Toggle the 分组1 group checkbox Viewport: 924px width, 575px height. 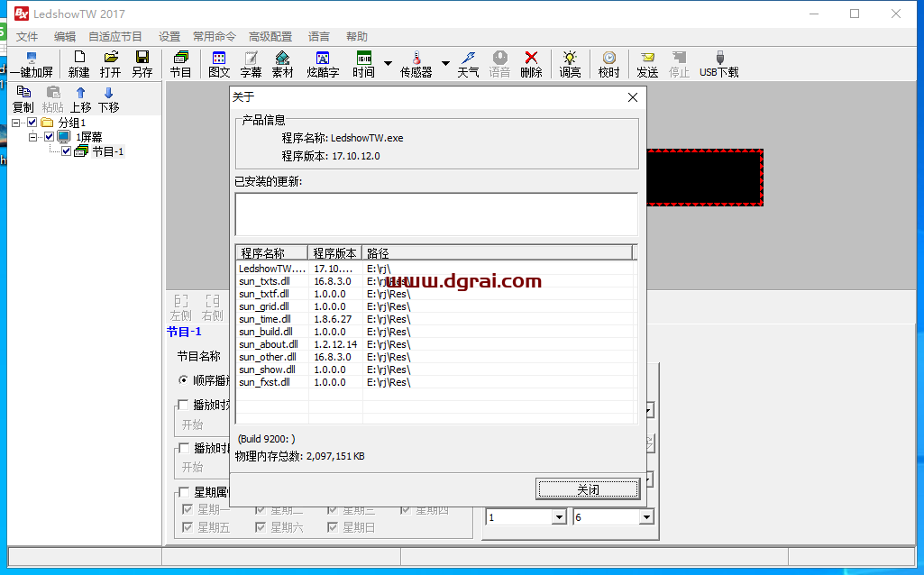point(33,123)
